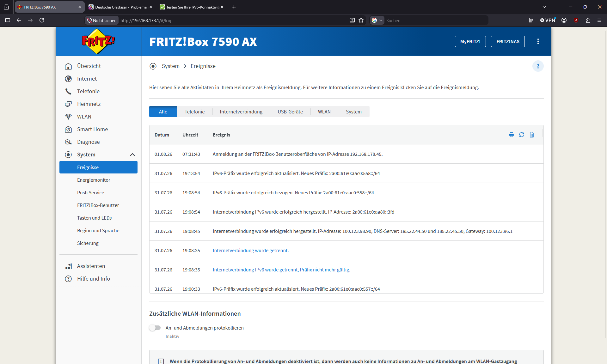Open browser extensions icon

(588, 20)
